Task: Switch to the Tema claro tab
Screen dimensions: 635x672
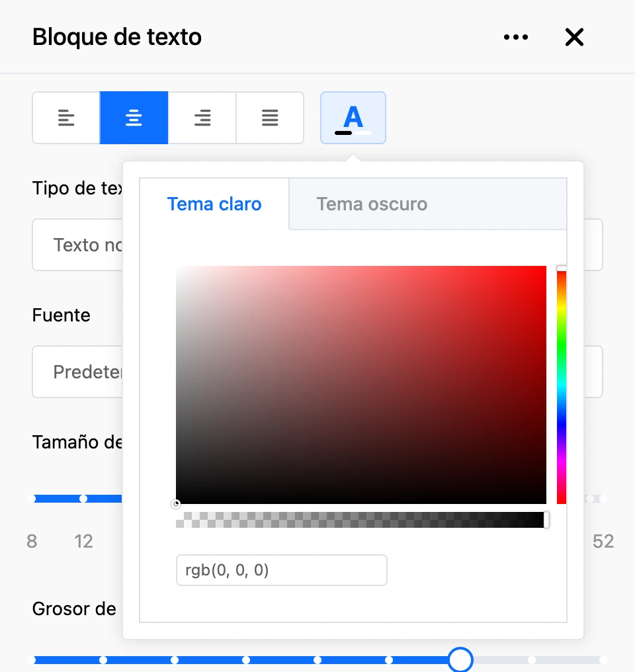Action: click(x=214, y=204)
